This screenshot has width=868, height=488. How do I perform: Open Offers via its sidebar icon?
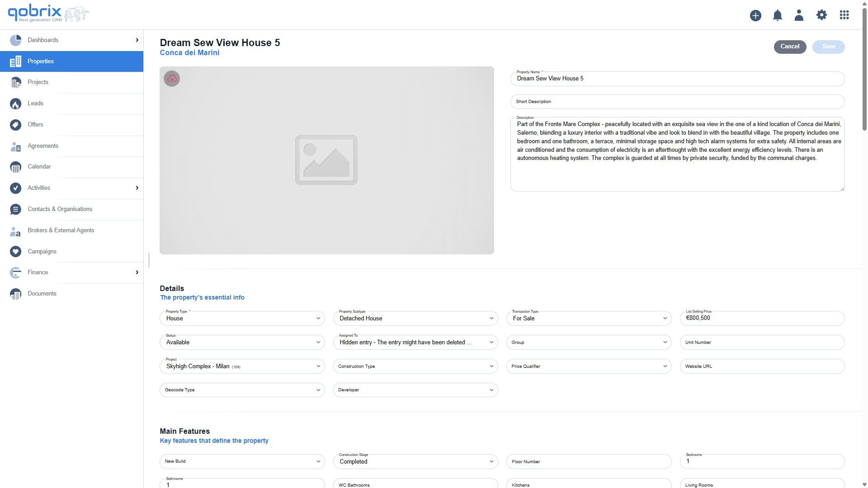[x=15, y=125]
